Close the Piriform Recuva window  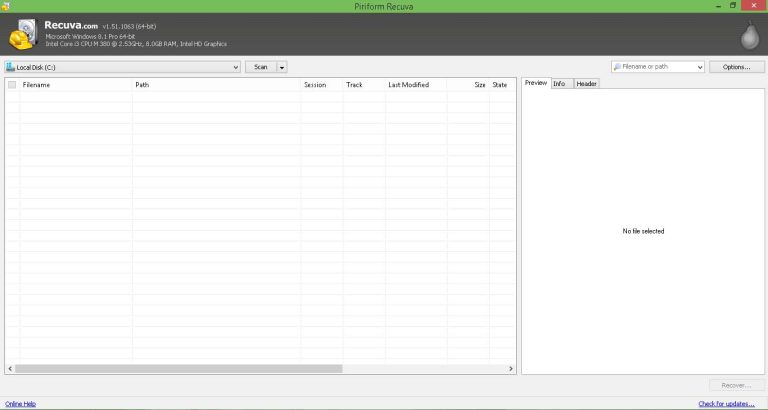754,6
